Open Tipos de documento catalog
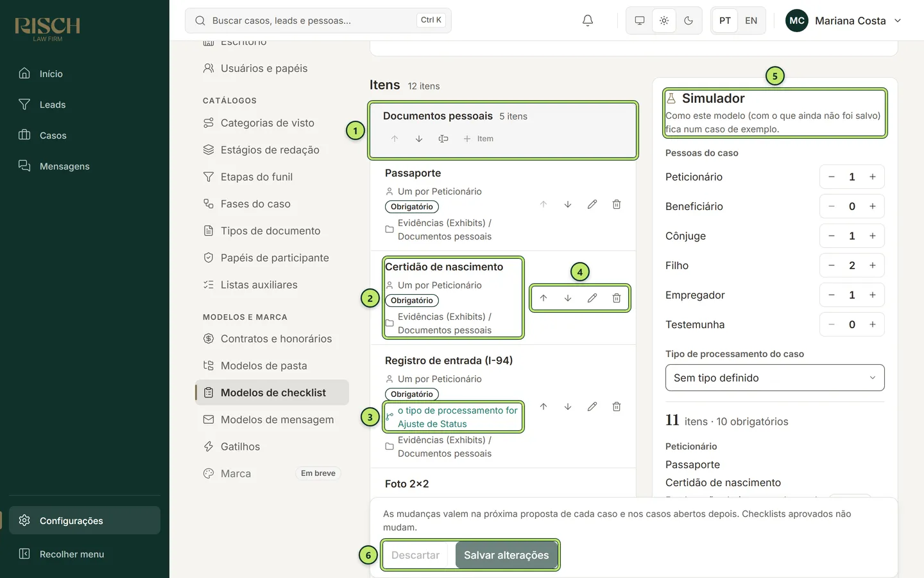The width and height of the screenshot is (924, 578). (x=272, y=231)
